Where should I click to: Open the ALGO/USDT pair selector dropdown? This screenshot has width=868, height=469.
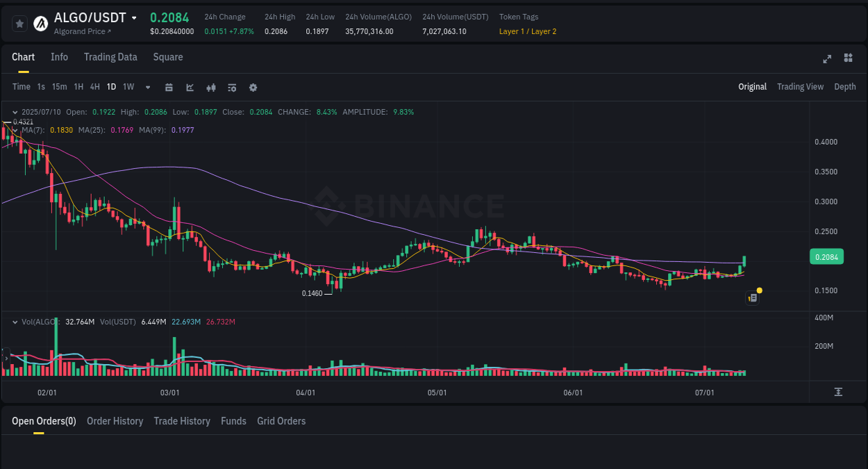(x=134, y=17)
